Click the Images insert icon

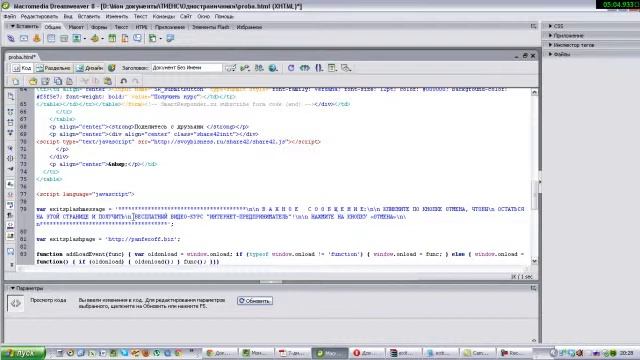(x=76, y=38)
